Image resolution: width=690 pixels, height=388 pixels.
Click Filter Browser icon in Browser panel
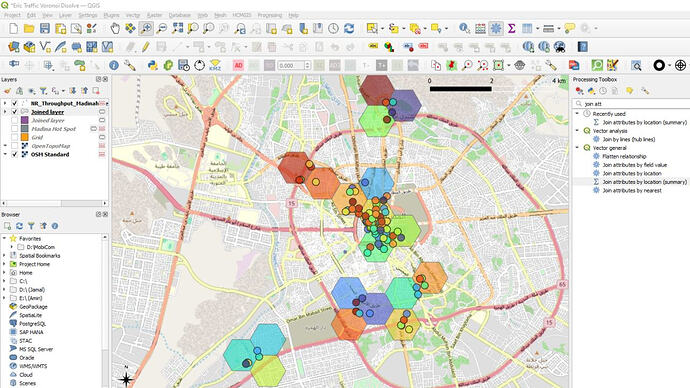point(31,226)
